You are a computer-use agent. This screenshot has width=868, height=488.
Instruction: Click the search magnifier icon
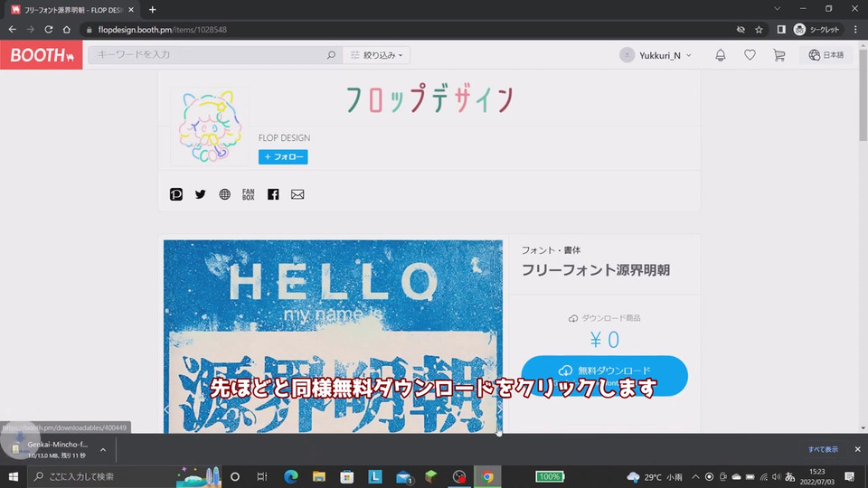click(x=331, y=55)
